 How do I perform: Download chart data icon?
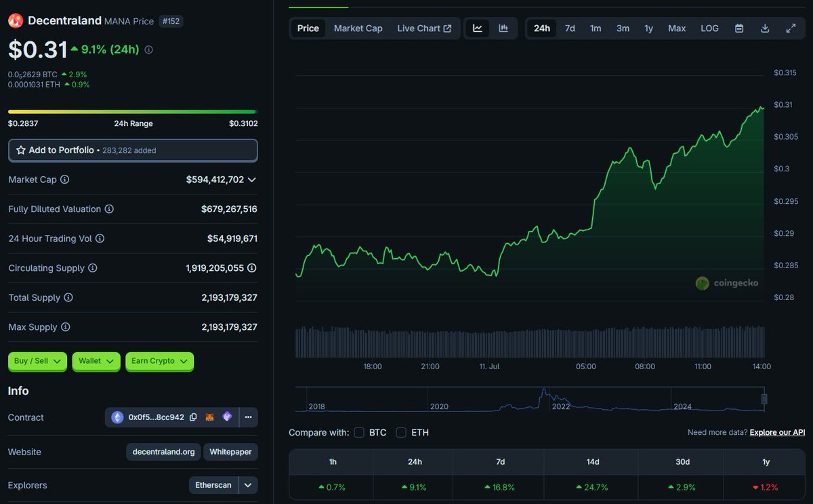tap(765, 28)
